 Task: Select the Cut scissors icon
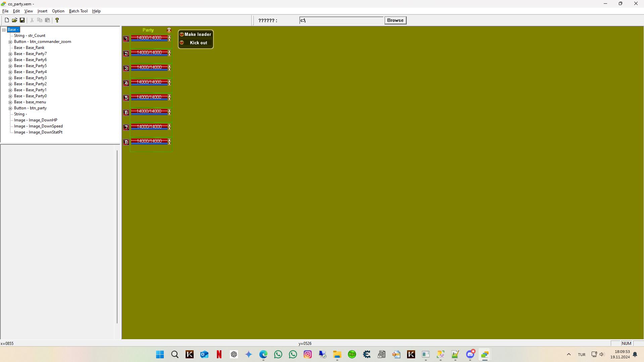32,20
